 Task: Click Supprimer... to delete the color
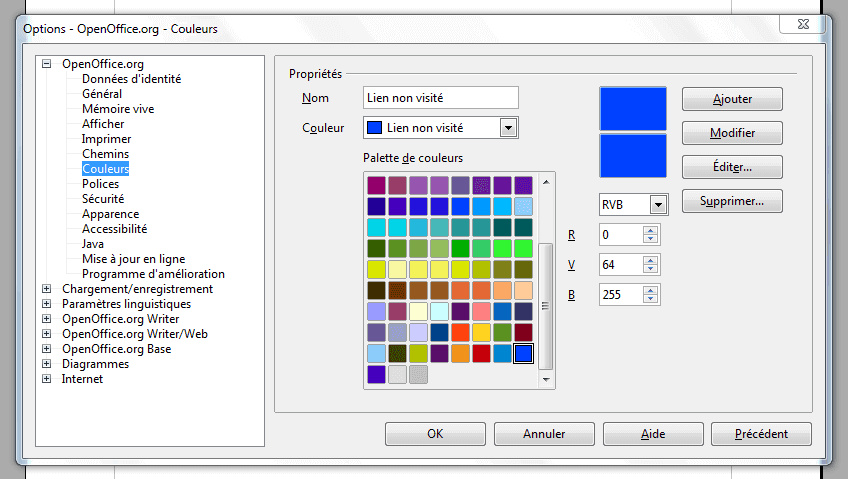tap(732, 201)
